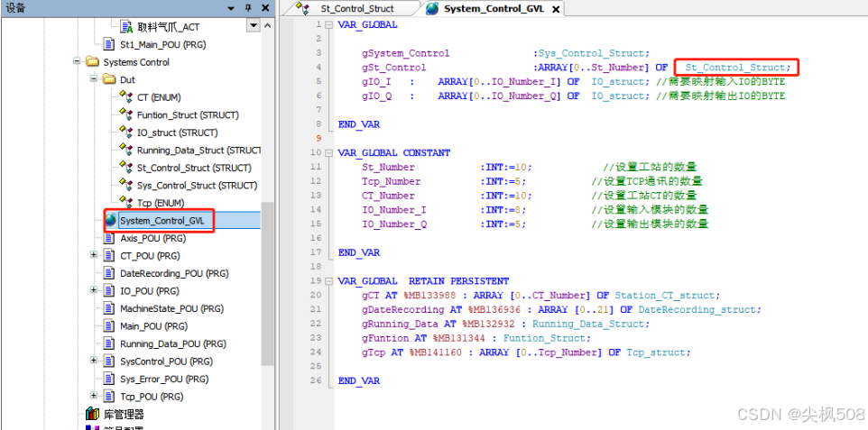Select the 库管理器 tree item

[x=124, y=414]
